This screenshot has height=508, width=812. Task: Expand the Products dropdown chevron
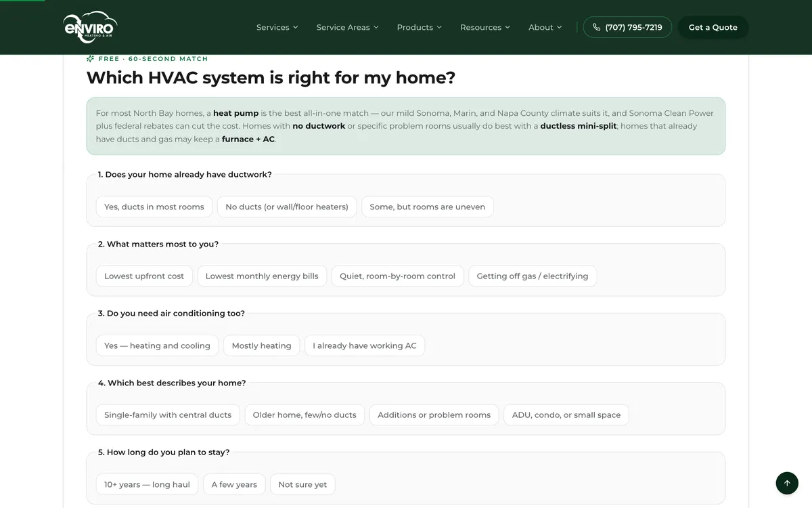coord(438,27)
